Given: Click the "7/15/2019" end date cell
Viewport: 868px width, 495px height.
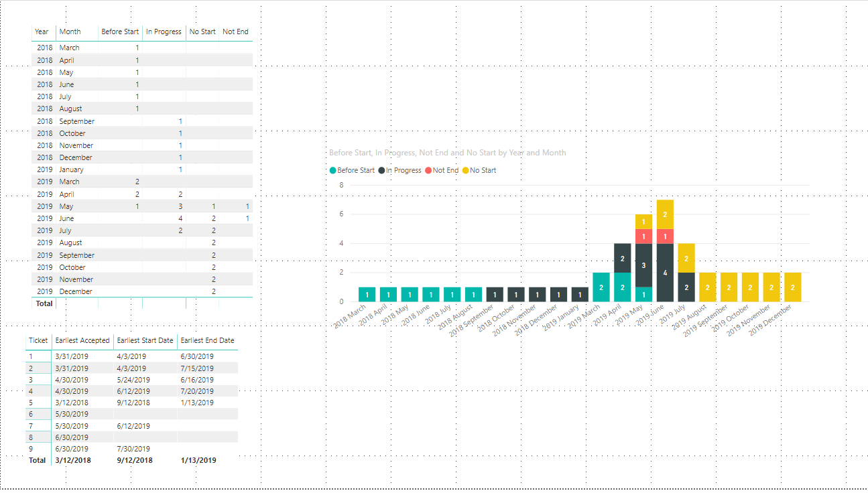Looking at the screenshot, I should coord(197,368).
